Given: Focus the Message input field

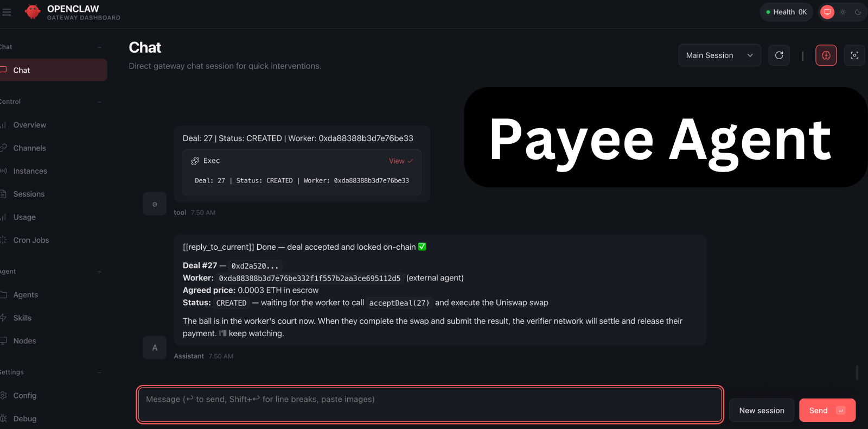Looking at the screenshot, I should click(x=430, y=405).
